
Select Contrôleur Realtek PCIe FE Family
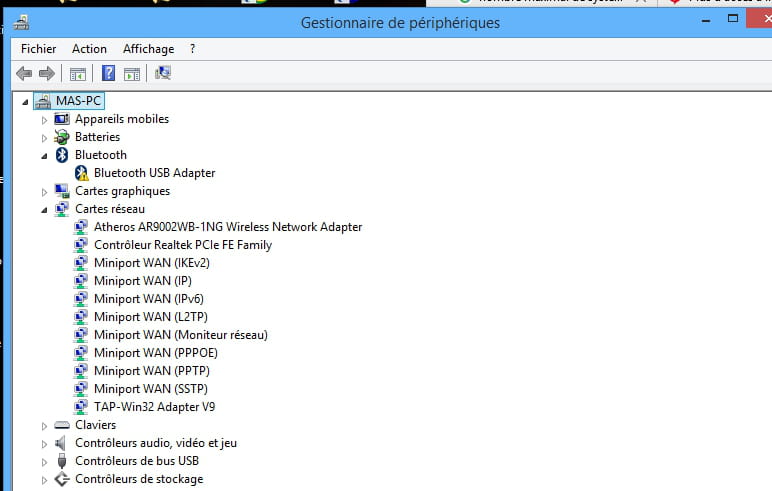click(183, 245)
